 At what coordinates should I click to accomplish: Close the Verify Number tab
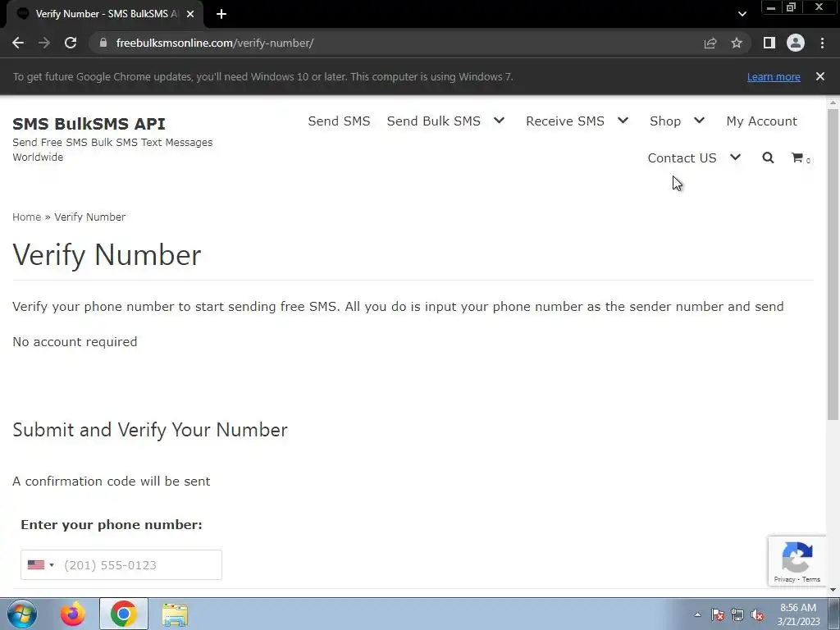coord(190,14)
